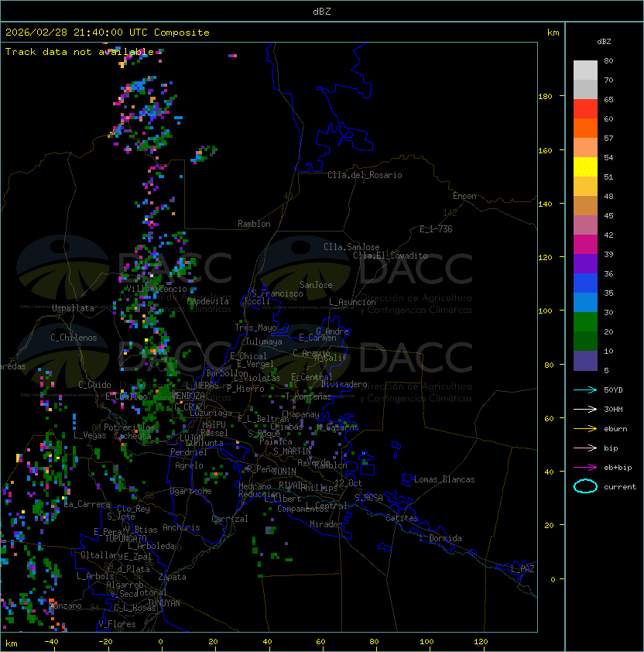The width and height of the screenshot is (644, 652).
Task: Select the 10 dBZ dark purple swatch
Action: point(585,361)
